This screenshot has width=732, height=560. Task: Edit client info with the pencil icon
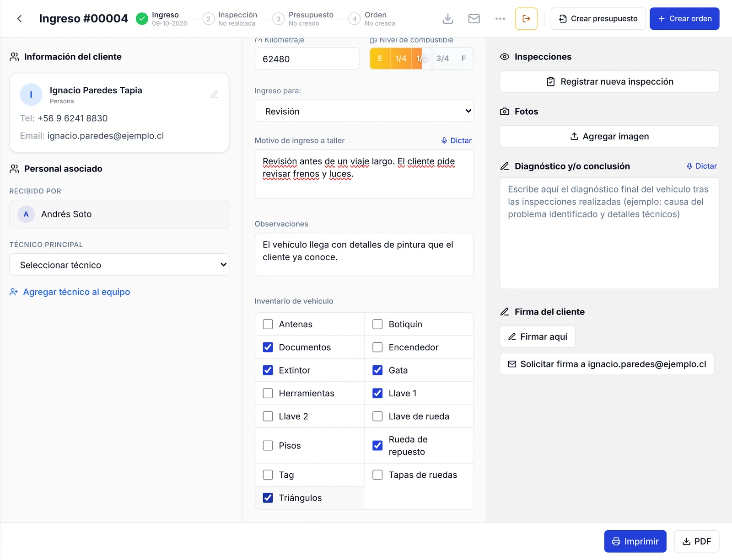tap(214, 95)
